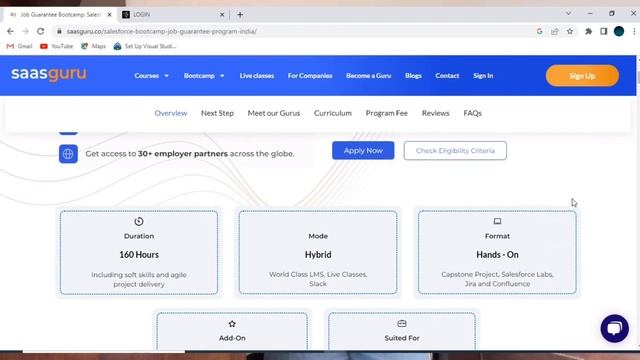The width and height of the screenshot is (640, 360).
Task: Open the Chrome profile avatar
Action: point(619,31)
